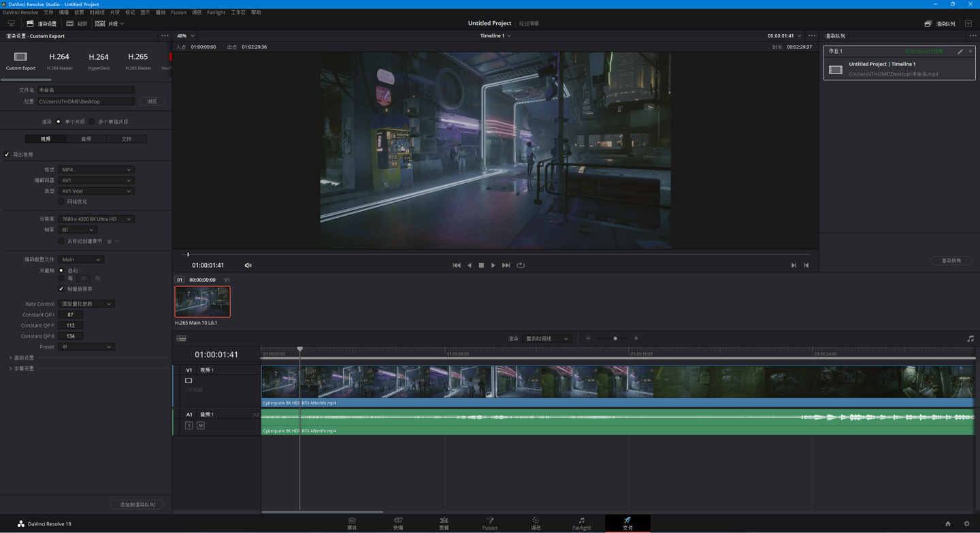Mute the viewer audio speaker icon

click(248, 265)
